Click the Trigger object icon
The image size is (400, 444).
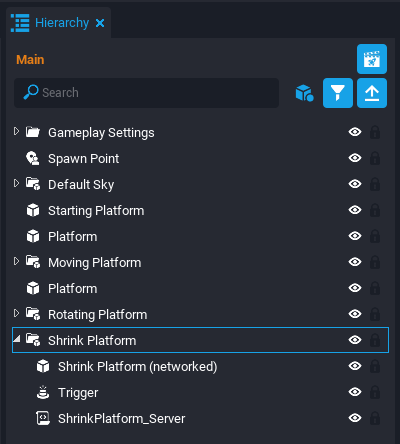pos(43,392)
